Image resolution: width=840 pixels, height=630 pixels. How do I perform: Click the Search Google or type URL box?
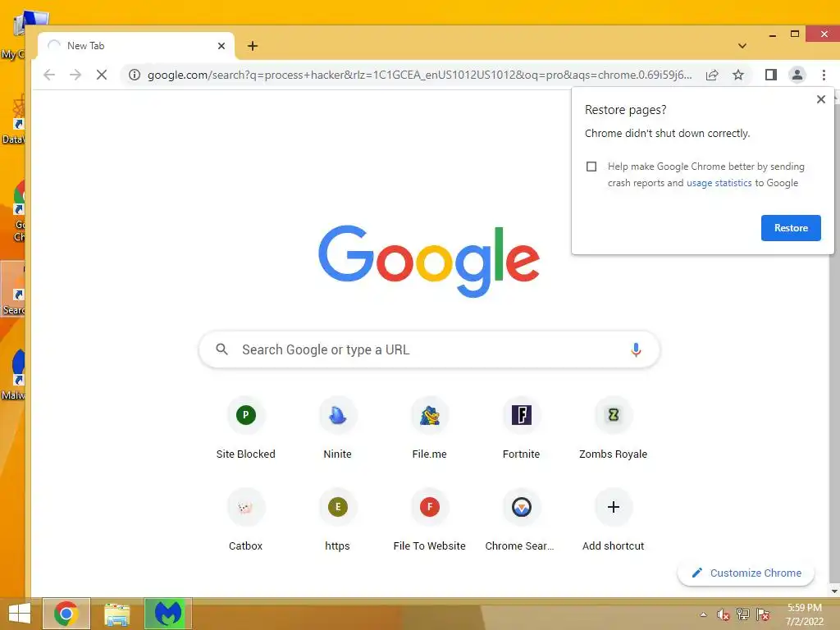pyautogui.click(x=429, y=349)
